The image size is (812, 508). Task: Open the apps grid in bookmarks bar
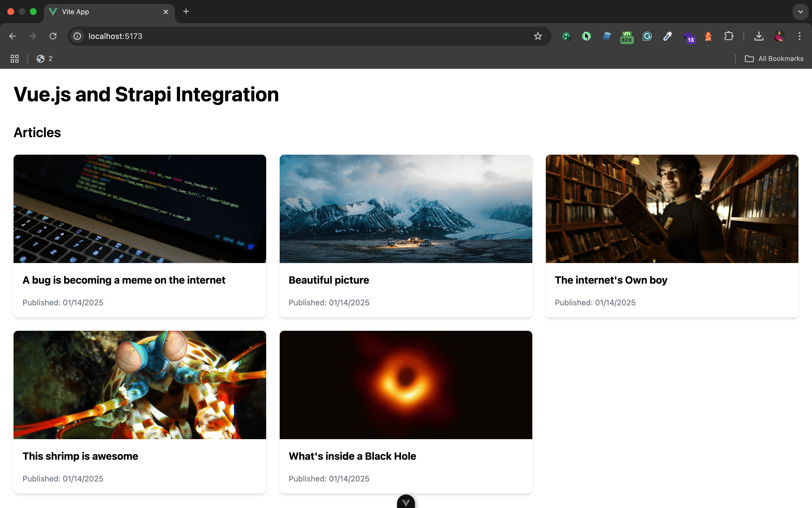(x=15, y=59)
